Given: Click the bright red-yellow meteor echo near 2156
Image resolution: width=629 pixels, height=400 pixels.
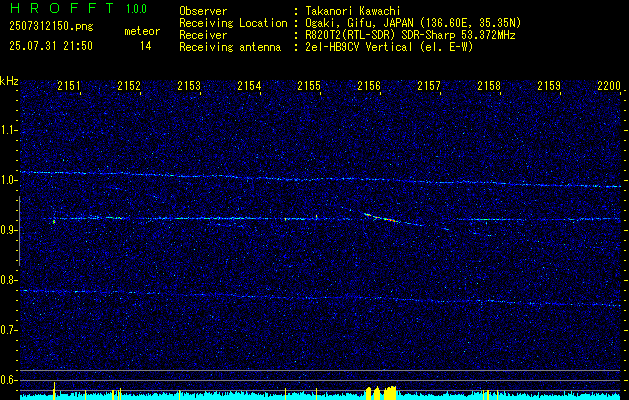Looking at the screenshot, I should coord(382,218).
